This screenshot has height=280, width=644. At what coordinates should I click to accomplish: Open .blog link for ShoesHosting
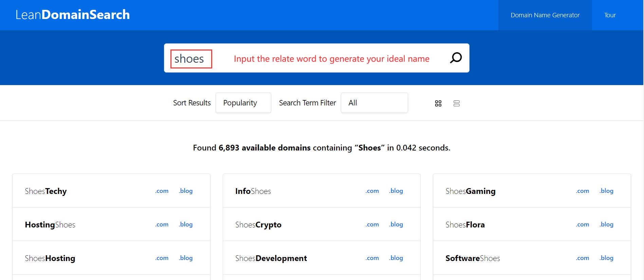(x=186, y=258)
